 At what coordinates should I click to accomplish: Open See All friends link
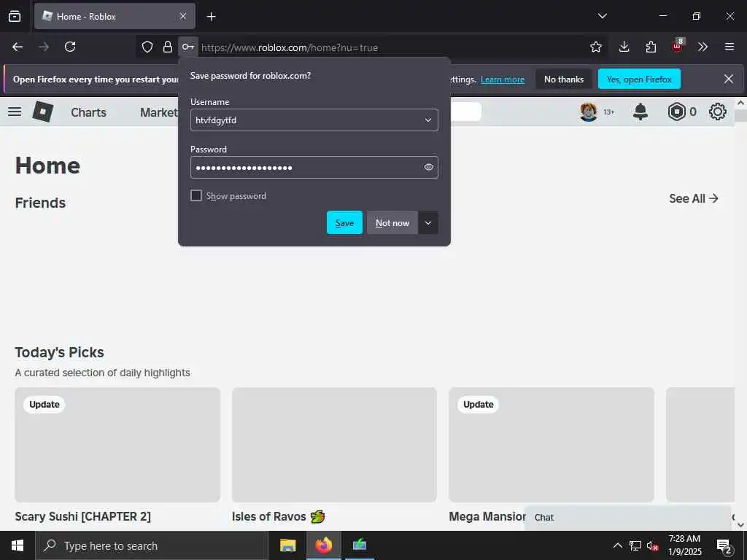point(693,198)
